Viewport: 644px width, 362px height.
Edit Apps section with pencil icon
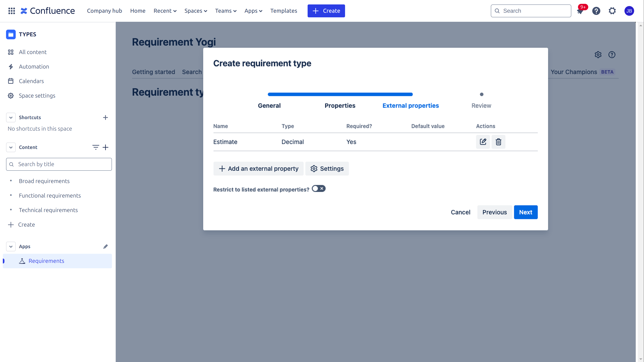[x=105, y=246]
